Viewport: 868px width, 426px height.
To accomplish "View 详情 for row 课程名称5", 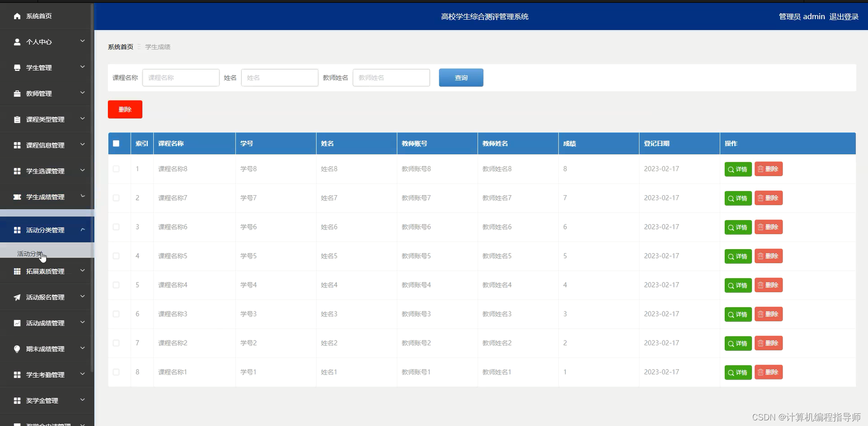I will [x=738, y=256].
